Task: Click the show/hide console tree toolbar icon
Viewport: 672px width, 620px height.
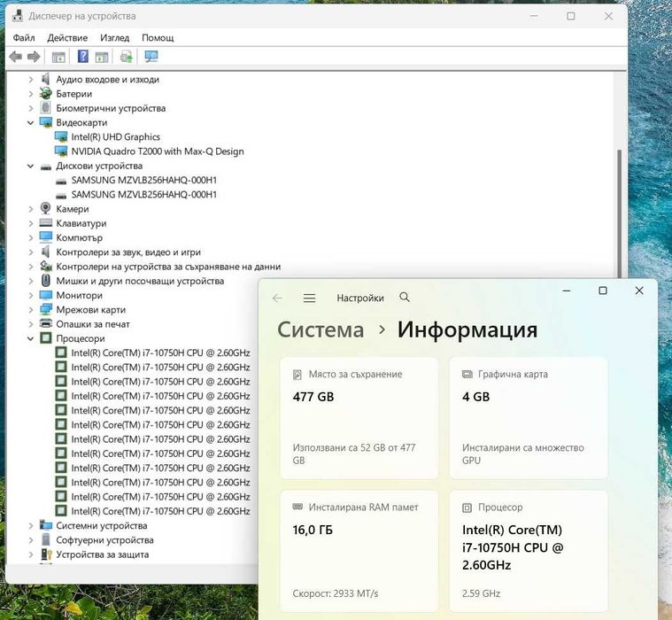Action: (x=58, y=57)
